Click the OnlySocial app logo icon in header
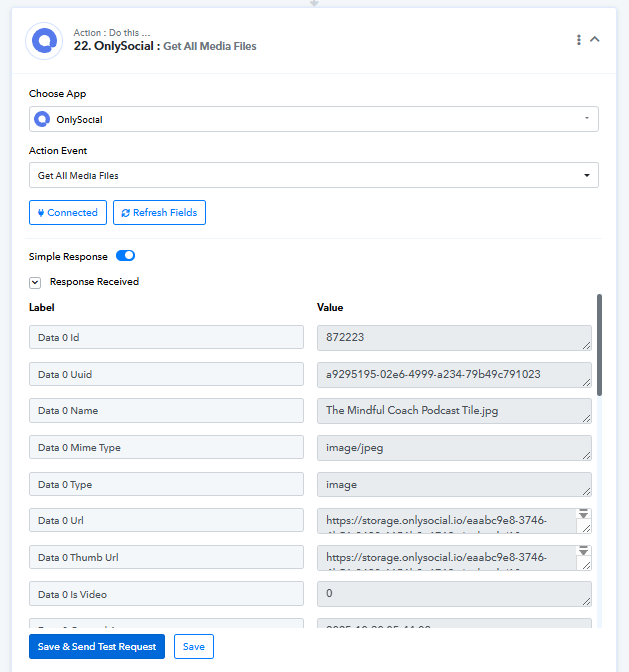The width and height of the screenshot is (629, 672). [45, 40]
